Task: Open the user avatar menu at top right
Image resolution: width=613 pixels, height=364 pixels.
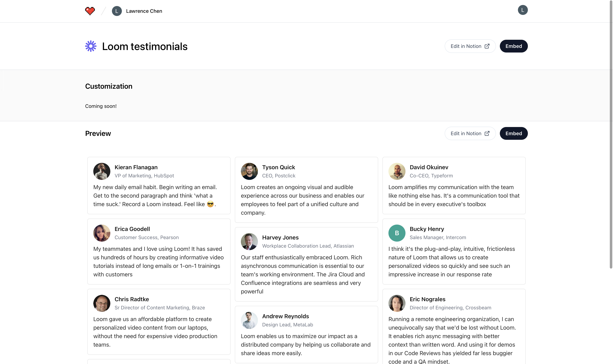Action: coord(523,10)
